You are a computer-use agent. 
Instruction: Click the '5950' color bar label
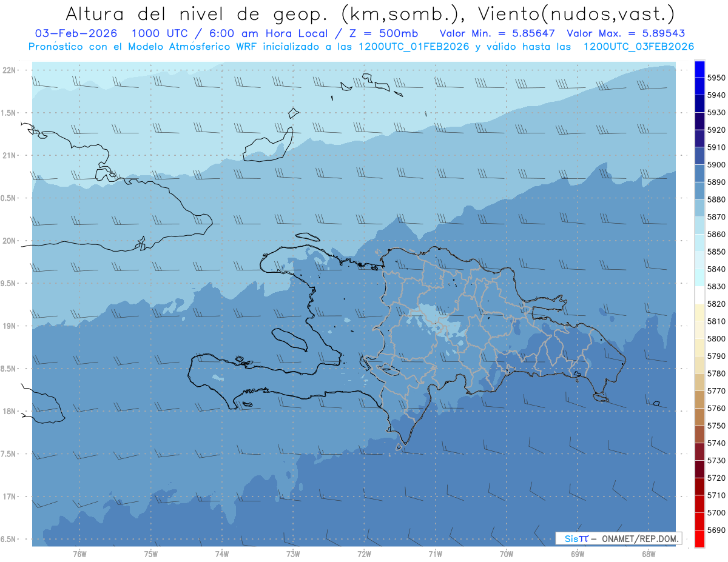(716, 78)
